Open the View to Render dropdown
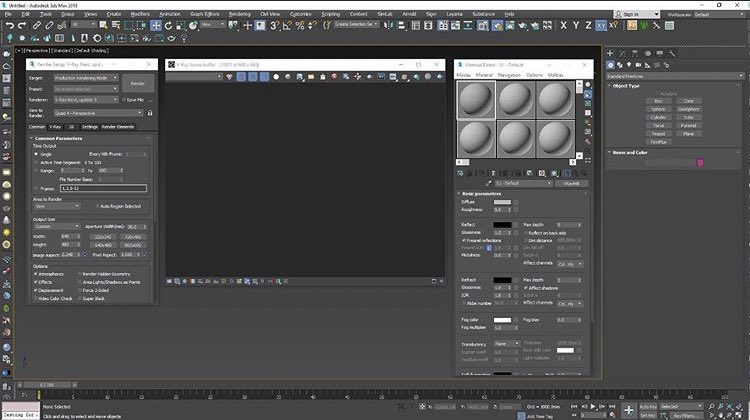Image resolution: width=750 pixels, height=420 pixels. 98,113
